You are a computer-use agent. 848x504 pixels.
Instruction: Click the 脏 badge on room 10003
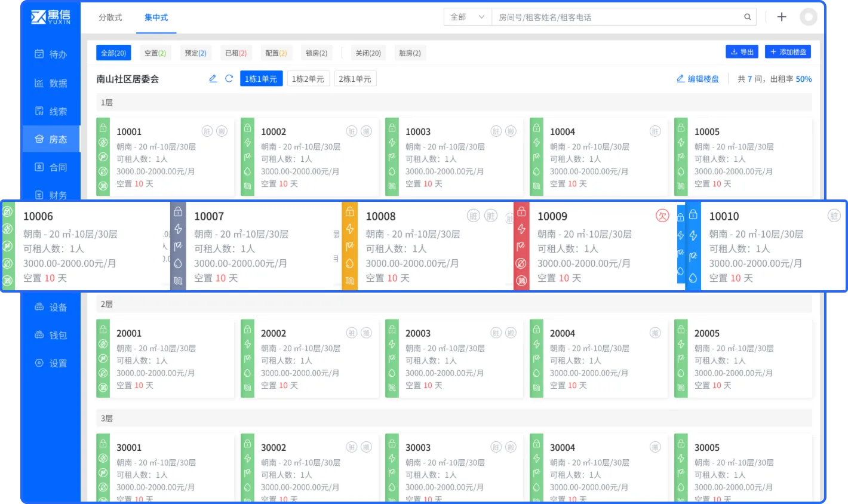496,131
